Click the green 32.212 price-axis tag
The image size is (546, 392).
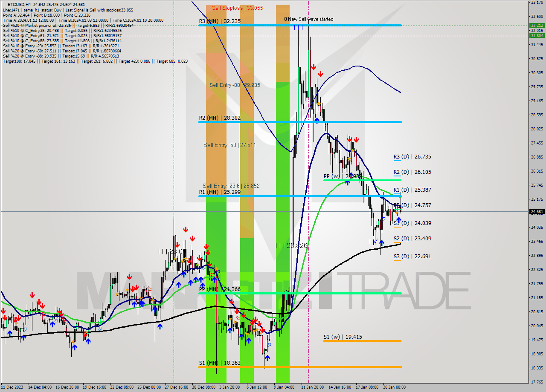click(x=537, y=25)
